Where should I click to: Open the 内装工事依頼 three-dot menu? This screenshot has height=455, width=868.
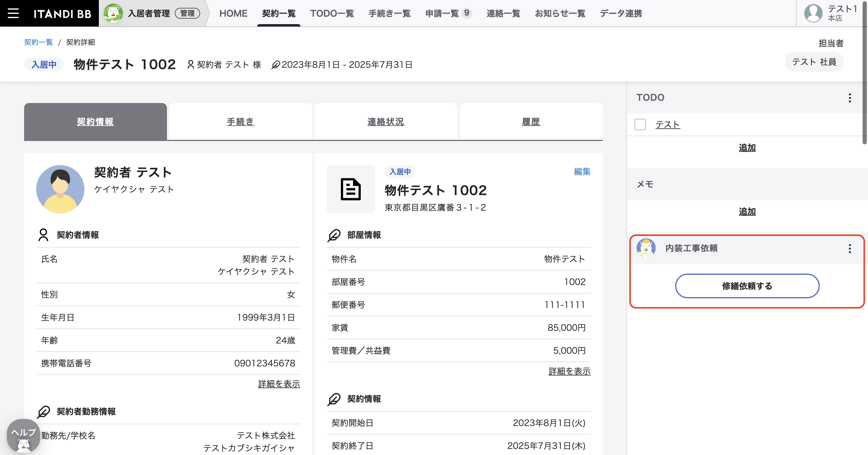pyautogui.click(x=850, y=248)
